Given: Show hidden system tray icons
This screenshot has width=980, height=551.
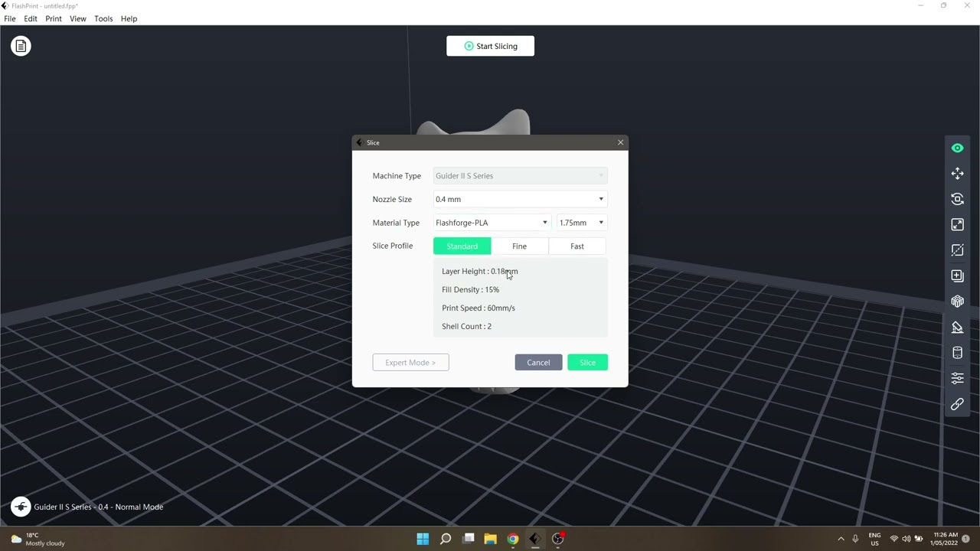Looking at the screenshot, I should point(841,539).
